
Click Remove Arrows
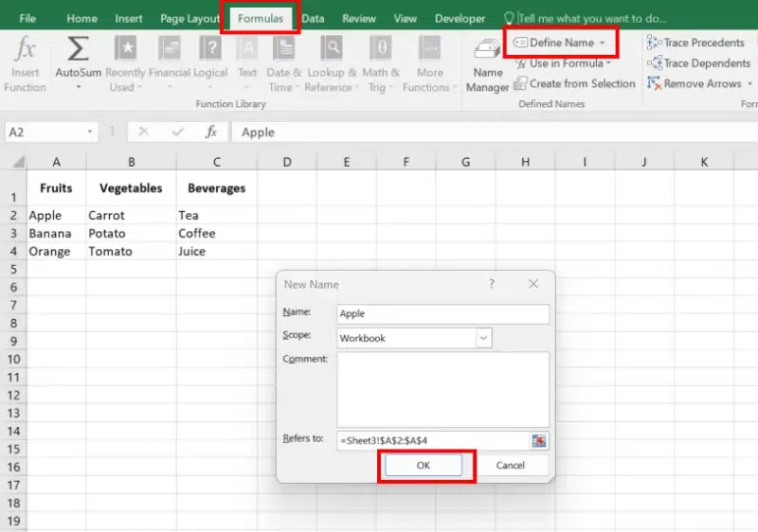[695, 83]
